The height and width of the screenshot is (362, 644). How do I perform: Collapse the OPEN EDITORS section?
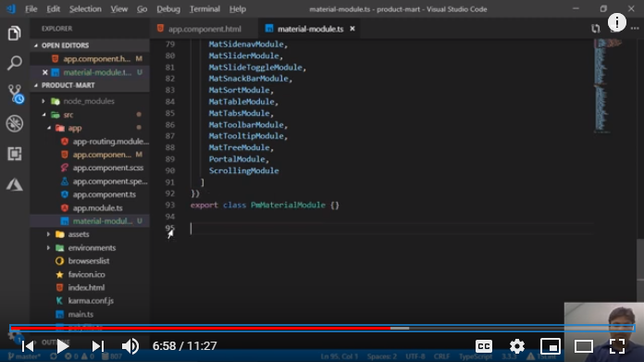[x=65, y=45]
